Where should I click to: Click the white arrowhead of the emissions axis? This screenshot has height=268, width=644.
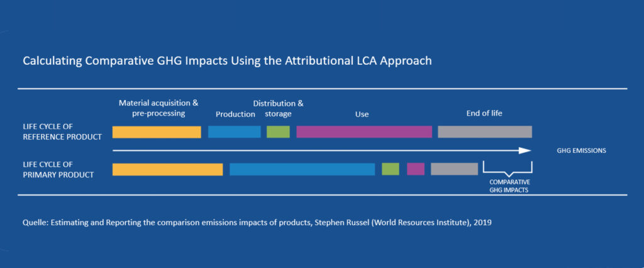(525, 150)
